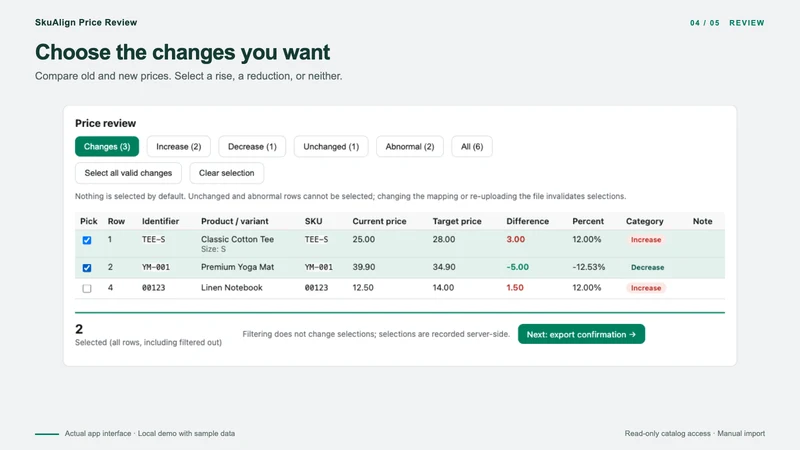800x450 pixels.
Task: Select the Changes (3) filter tab
Action: coord(107,146)
